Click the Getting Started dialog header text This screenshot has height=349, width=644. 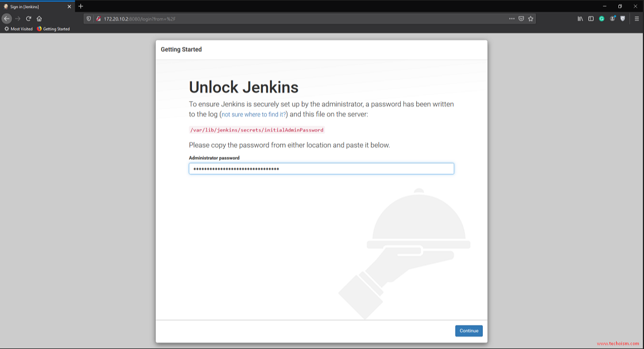[181, 49]
